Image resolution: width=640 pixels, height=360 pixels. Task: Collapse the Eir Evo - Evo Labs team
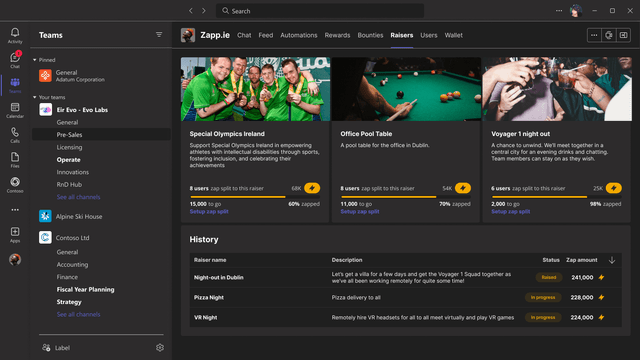click(x=82, y=110)
